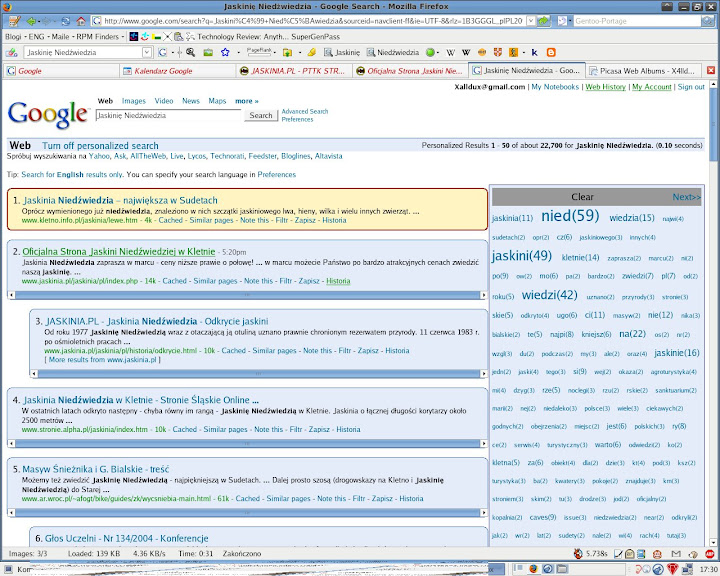Switch to the Picasa Web Albums tab
The width and height of the screenshot is (720, 576).
[x=644, y=71]
